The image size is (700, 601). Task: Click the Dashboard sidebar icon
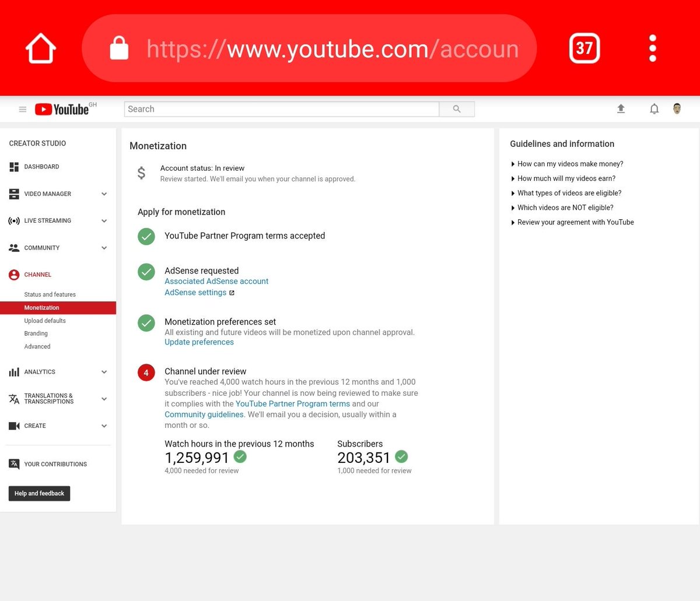pos(14,167)
